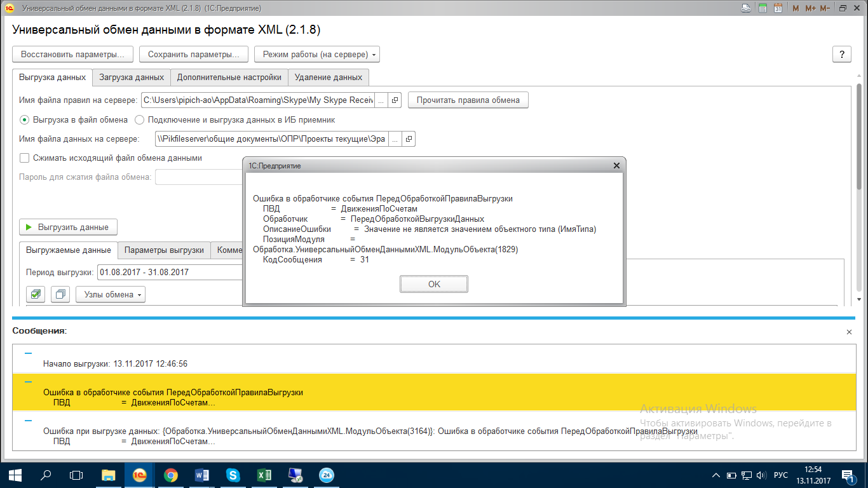Open the Узлы обмена dropdown
The image size is (868, 488).
[x=111, y=294]
